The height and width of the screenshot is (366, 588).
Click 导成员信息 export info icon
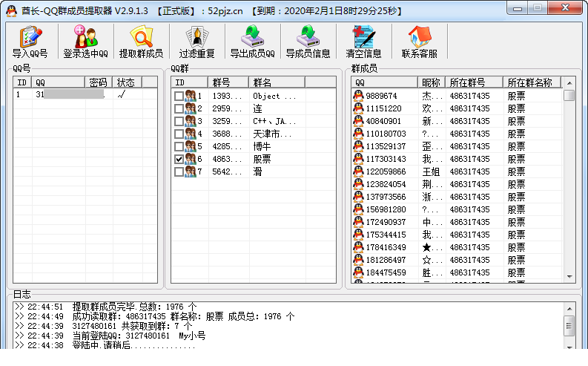[308, 42]
